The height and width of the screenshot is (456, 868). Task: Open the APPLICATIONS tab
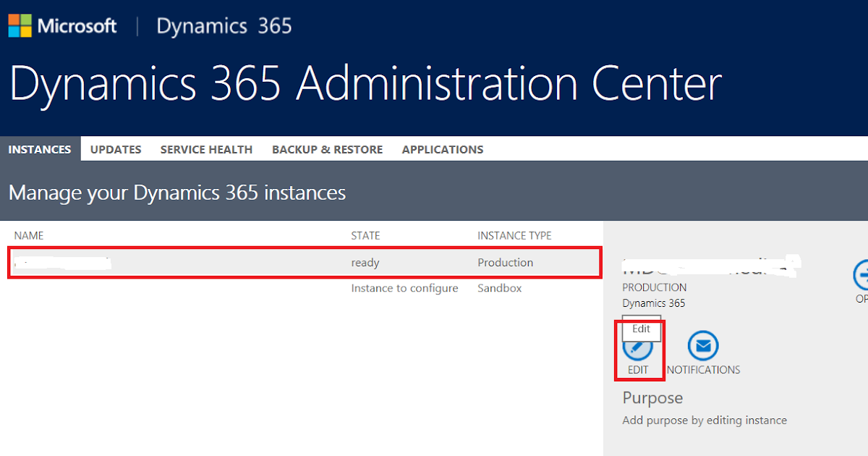point(442,149)
